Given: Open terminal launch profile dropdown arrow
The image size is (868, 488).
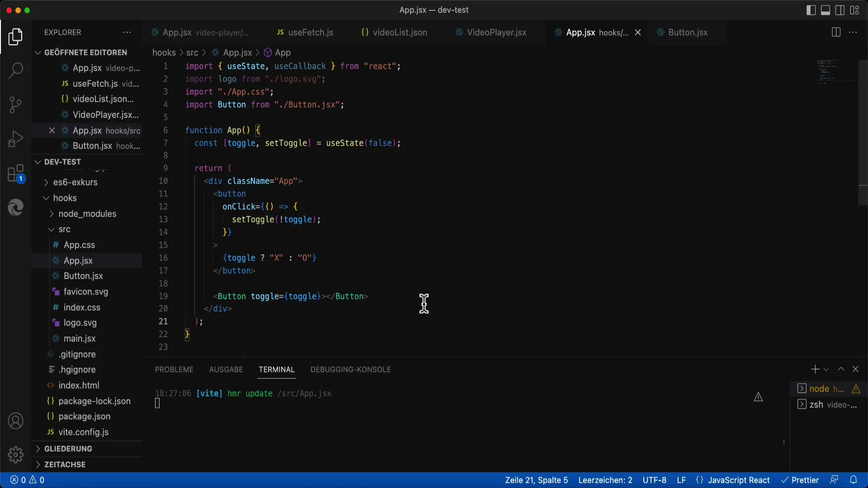Looking at the screenshot, I should pos(826,370).
